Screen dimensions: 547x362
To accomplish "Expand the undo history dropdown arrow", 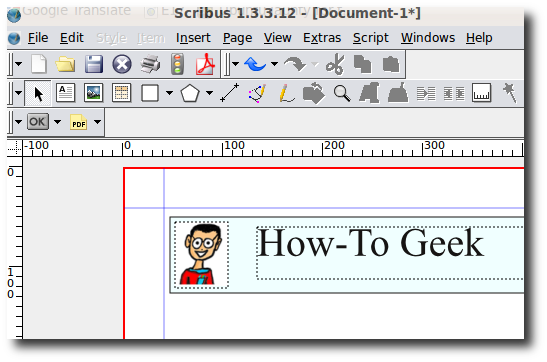I will pos(275,64).
